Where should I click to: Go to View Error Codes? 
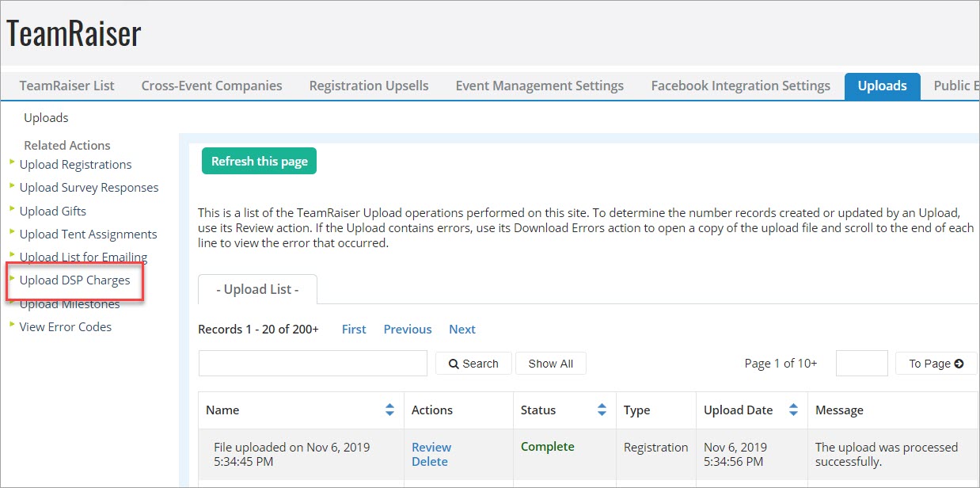[65, 327]
